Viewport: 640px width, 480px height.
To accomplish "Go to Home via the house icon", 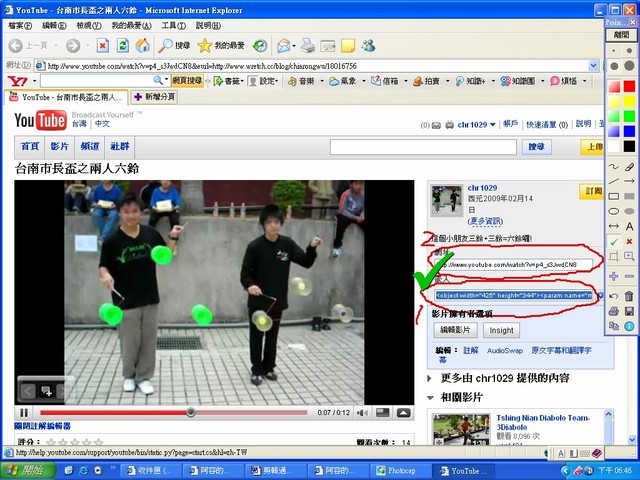I will point(142,46).
